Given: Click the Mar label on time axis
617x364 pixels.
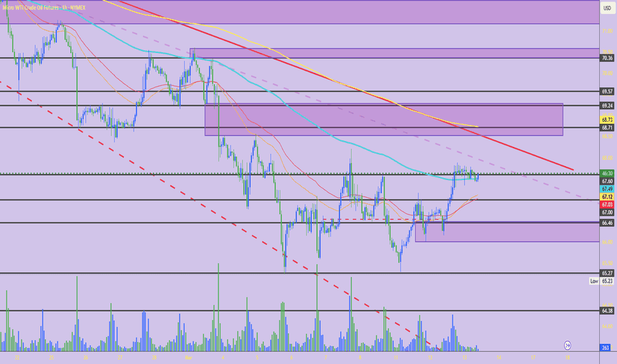Looking at the screenshot, I should point(189,357).
